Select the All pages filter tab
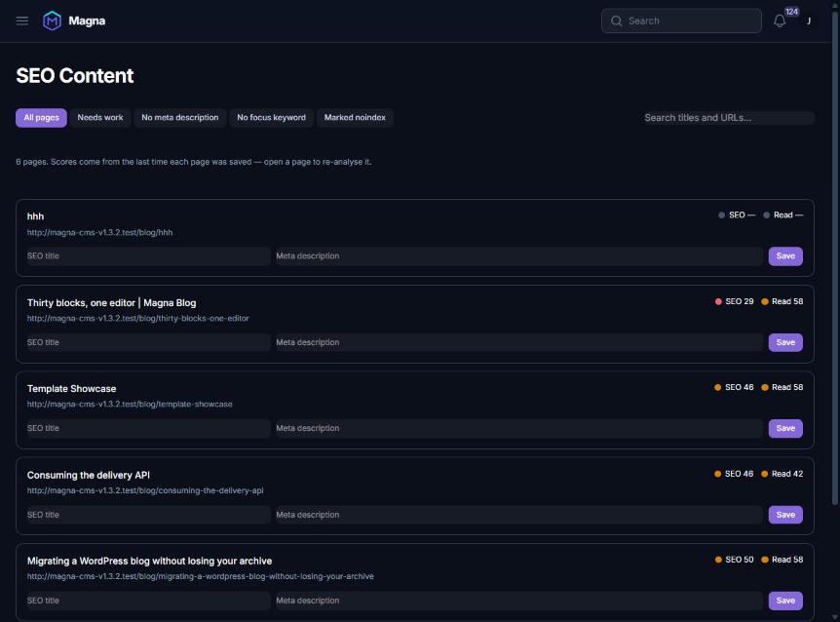The image size is (840, 622). 41,118
